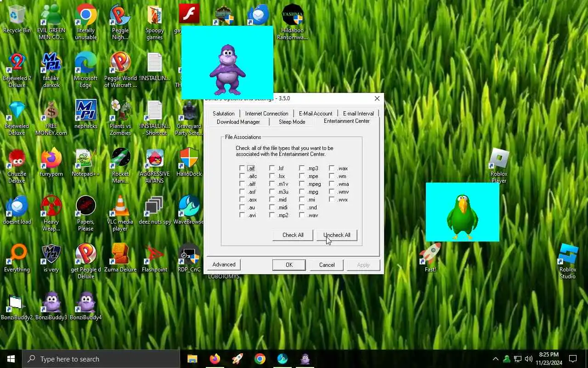Check the .wma file type box
588x368 pixels.
point(332,184)
